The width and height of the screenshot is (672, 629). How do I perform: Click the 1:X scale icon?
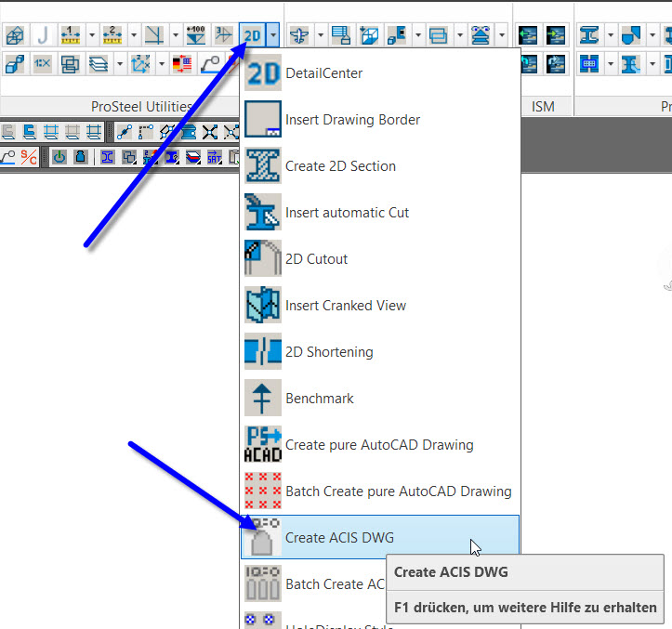pyautogui.click(x=43, y=64)
